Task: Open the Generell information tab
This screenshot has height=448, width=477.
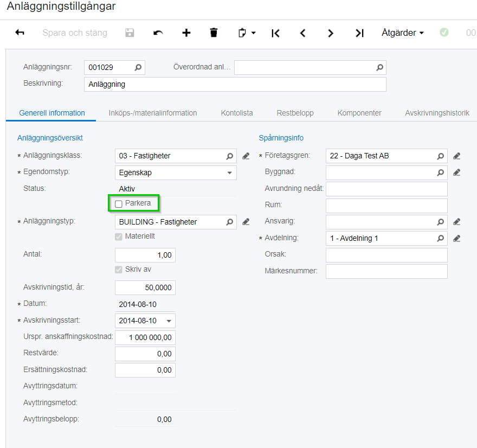Action: pos(52,113)
